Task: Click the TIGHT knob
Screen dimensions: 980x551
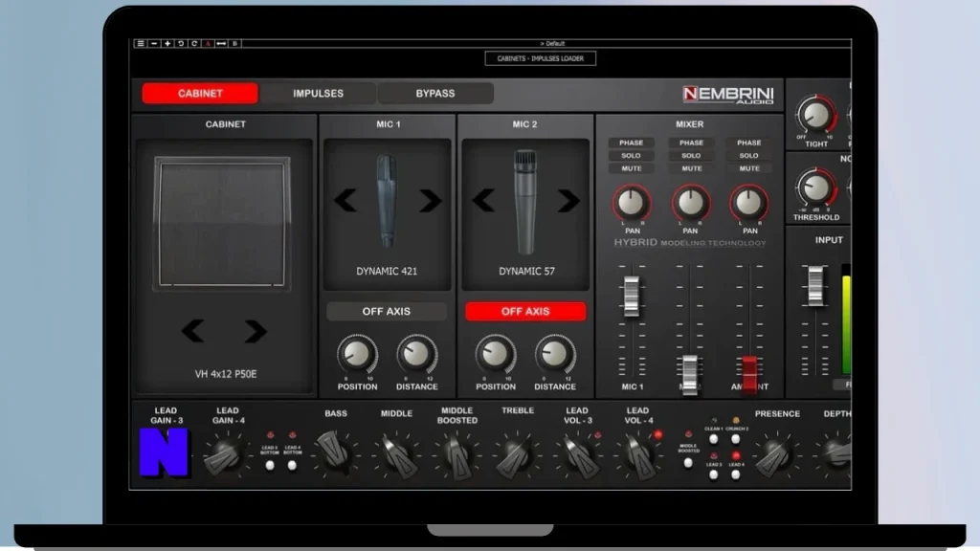Action: pyautogui.click(x=816, y=115)
